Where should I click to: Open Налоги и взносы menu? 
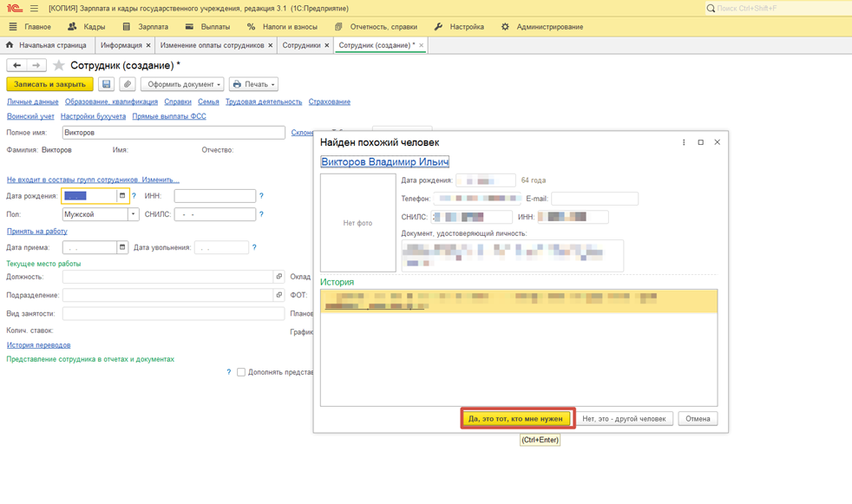click(x=283, y=27)
